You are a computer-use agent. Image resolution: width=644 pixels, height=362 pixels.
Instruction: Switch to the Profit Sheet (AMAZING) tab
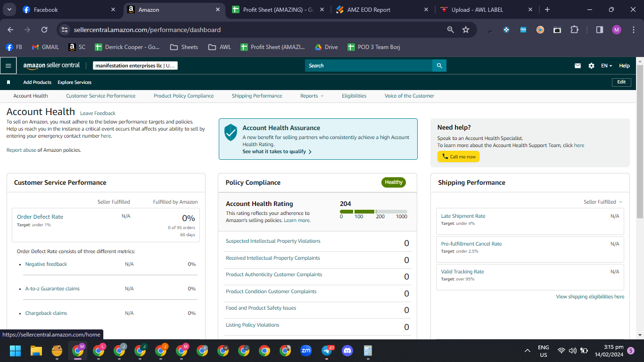point(278,9)
